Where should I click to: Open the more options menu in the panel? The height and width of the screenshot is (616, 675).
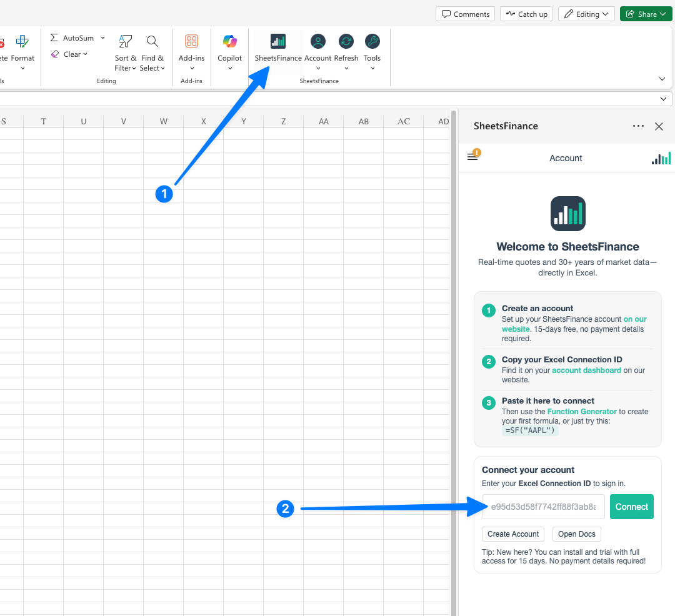pos(638,126)
